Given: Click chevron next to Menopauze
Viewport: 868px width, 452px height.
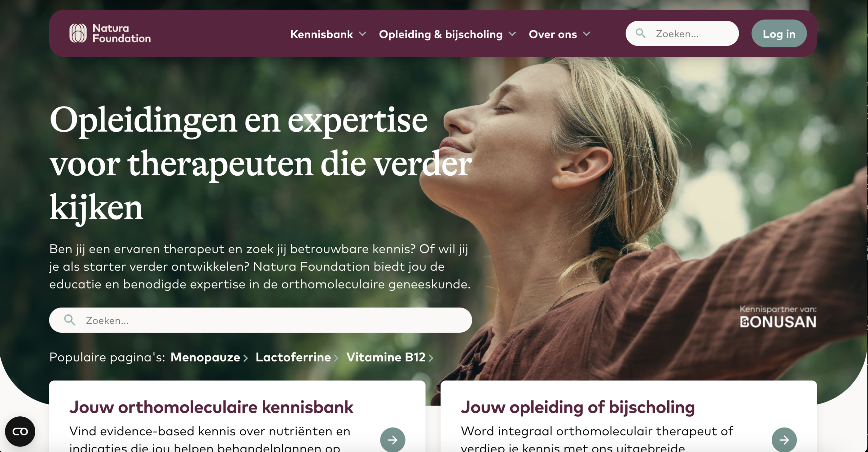Looking at the screenshot, I should [246, 358].
